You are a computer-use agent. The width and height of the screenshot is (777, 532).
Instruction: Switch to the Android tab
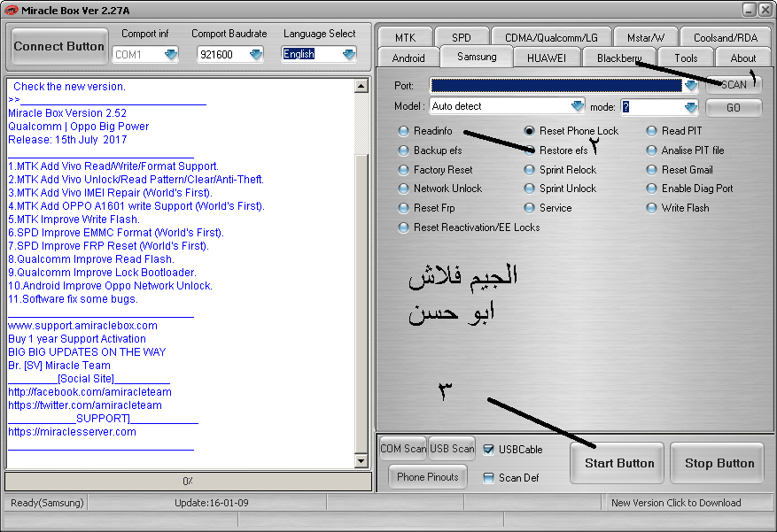tap(408, 58)
